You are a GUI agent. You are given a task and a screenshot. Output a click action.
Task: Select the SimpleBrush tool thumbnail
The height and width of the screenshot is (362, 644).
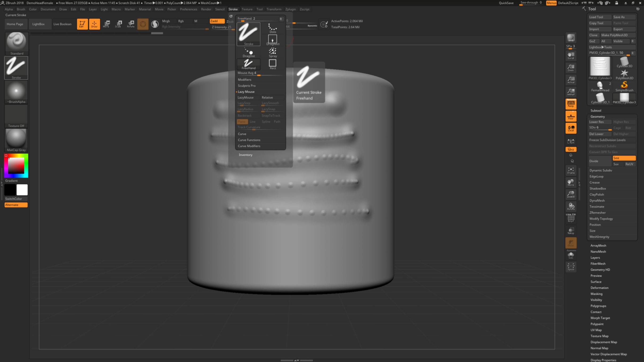pos(624,86)
